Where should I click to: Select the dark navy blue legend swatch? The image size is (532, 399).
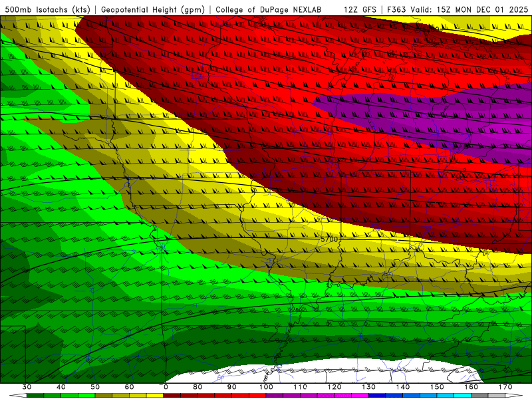click(x=377, y=396)
